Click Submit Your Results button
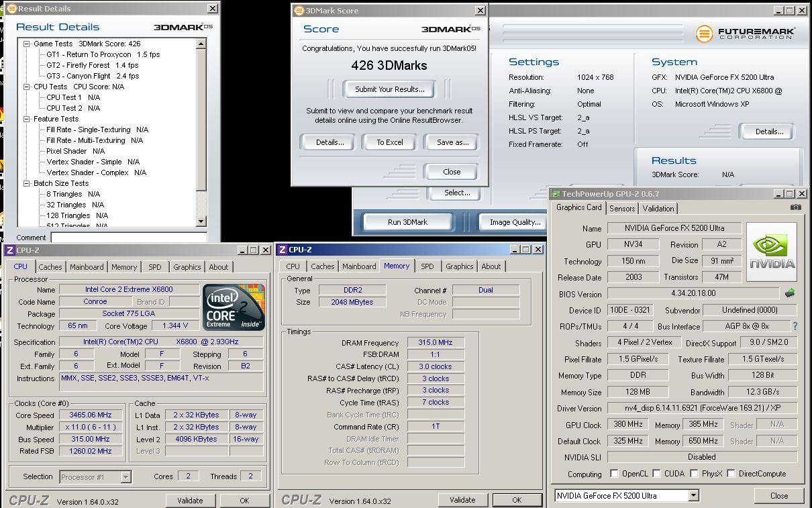 click(390, 89)
